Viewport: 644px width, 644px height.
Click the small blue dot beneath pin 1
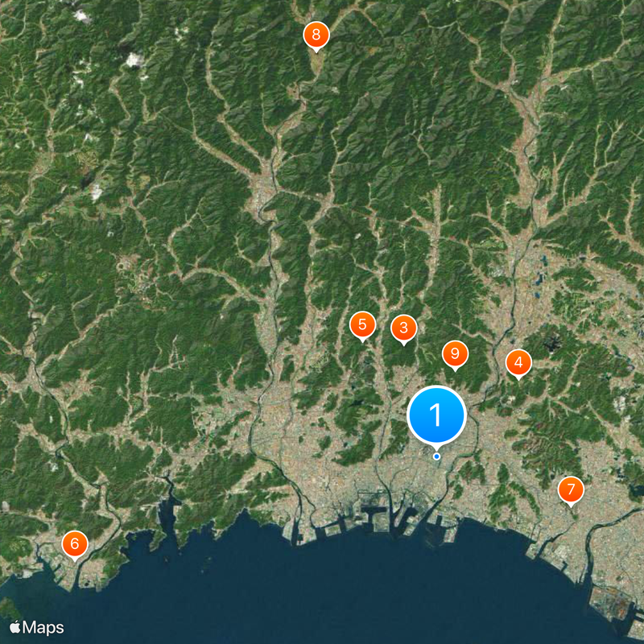coord(436,456)
